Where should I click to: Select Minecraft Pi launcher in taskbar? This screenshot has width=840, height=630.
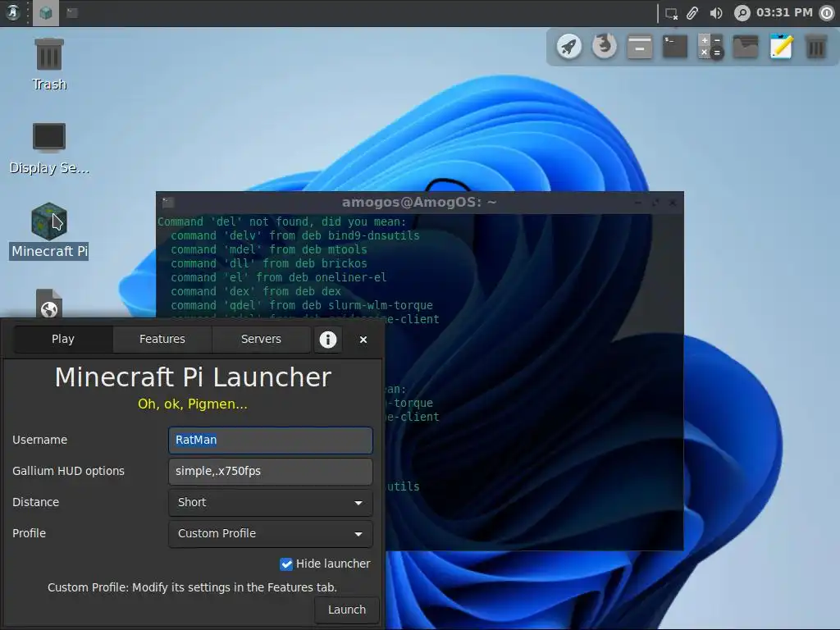[x=46, y=13]
